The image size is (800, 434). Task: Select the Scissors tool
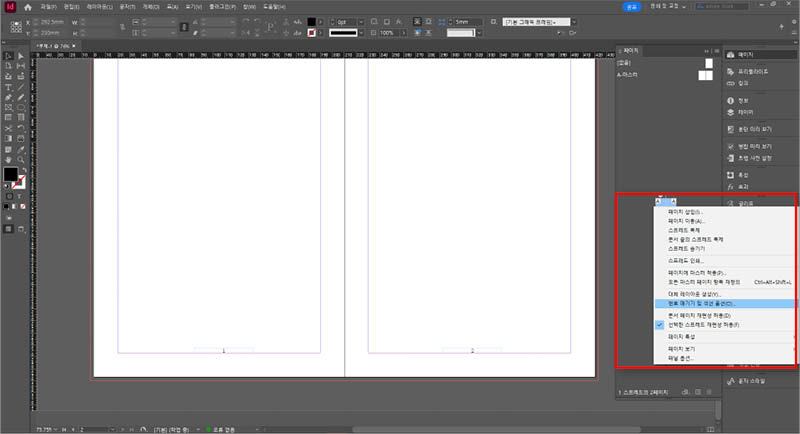pyautogui.click(x=9, y=128)
